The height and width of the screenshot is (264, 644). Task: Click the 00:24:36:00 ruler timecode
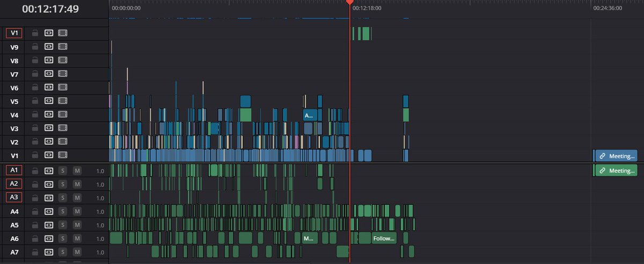[608, 9]
